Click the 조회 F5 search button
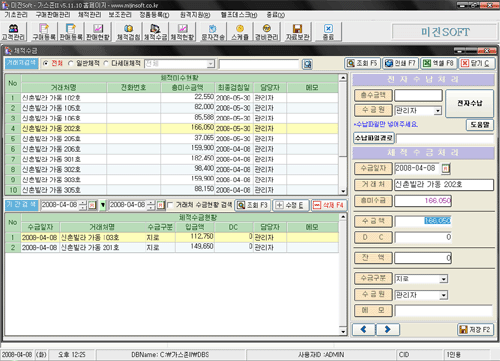Viewport: 500px width, 361px height. [x=362, y=63]
